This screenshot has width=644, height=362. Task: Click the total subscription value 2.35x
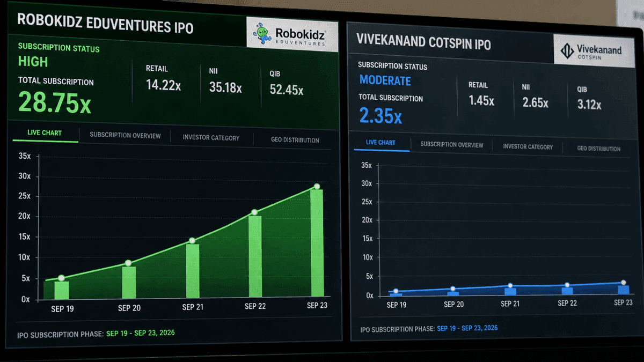tap(380, 115)
